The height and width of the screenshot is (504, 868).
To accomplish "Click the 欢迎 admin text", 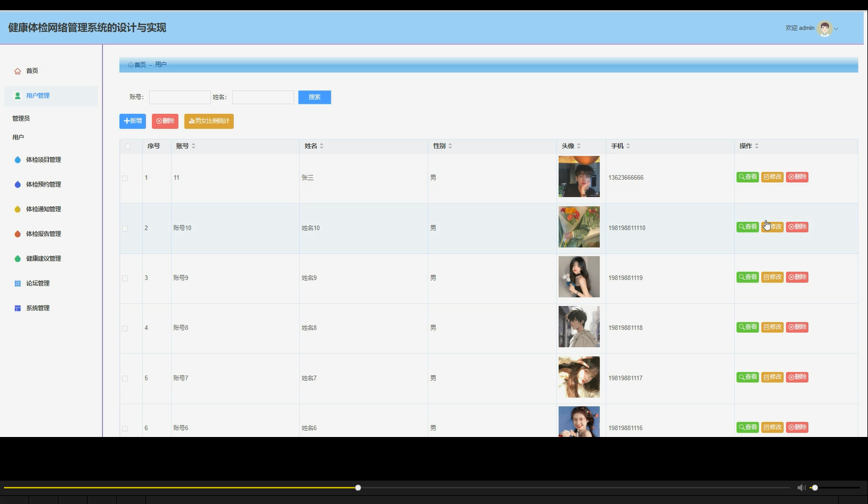I will coord(800,28).
